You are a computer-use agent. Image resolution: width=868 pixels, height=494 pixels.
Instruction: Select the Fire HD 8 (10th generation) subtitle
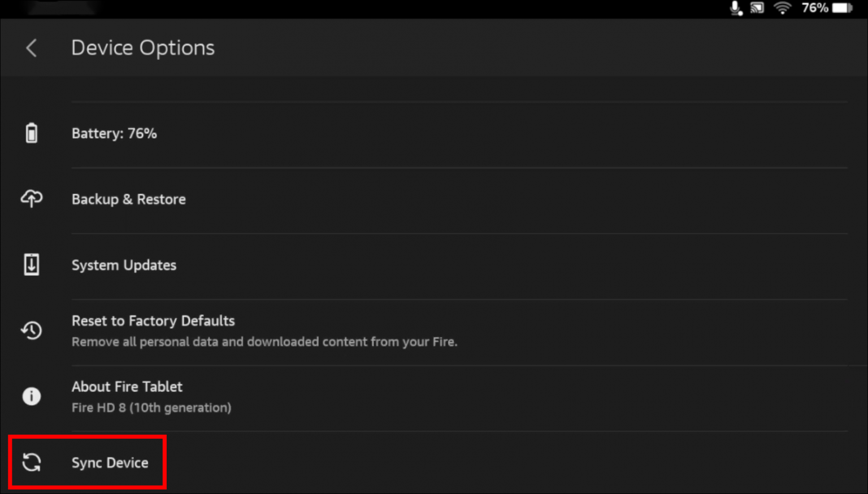(x=151, y=407)
